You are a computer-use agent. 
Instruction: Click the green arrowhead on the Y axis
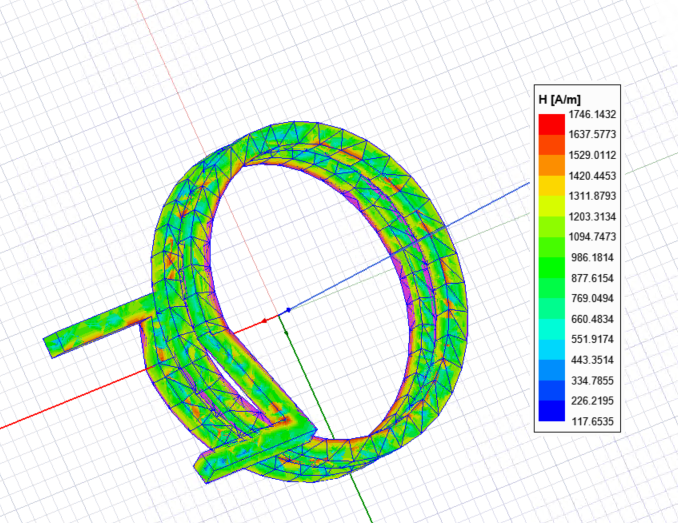(286, 332)
